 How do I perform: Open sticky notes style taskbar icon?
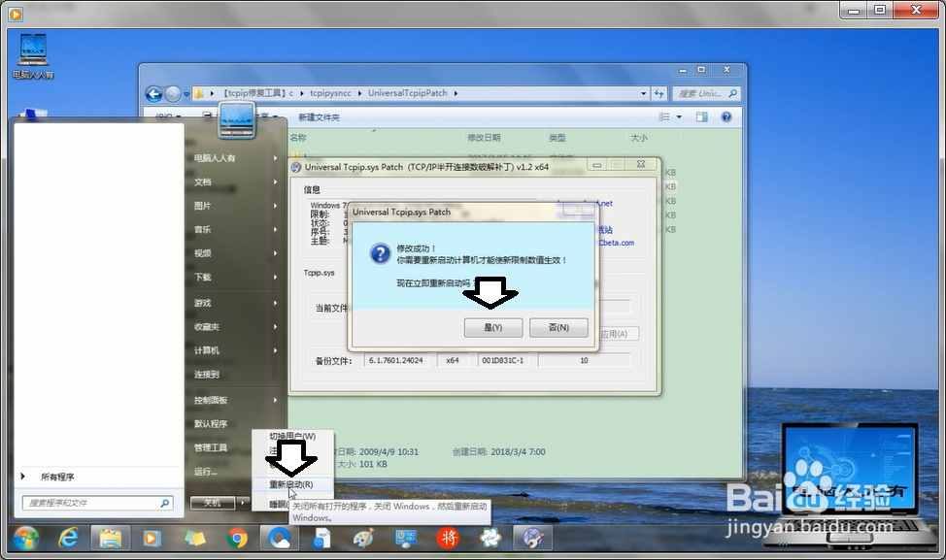click(x=194, y=538)
